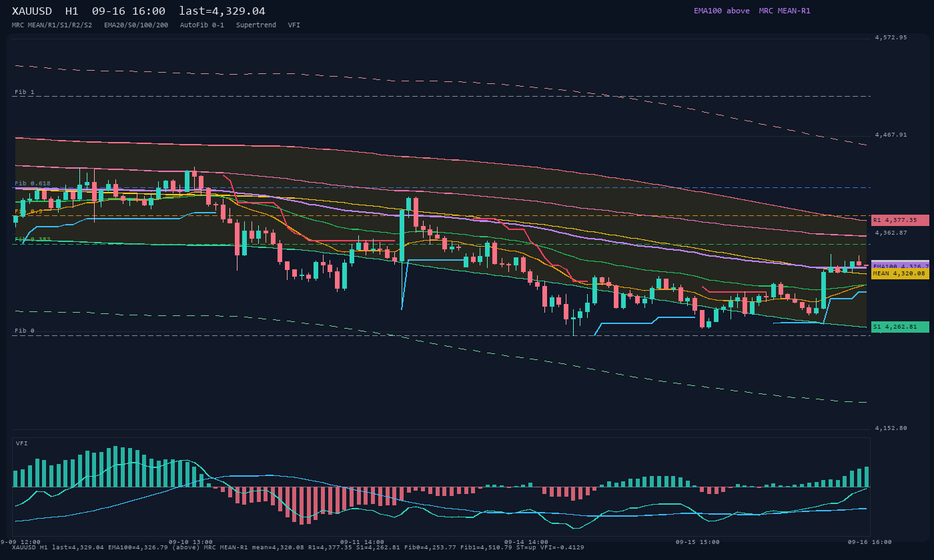Click the green 'S1 4,262.81' price tag

click(x=900, y=327)
